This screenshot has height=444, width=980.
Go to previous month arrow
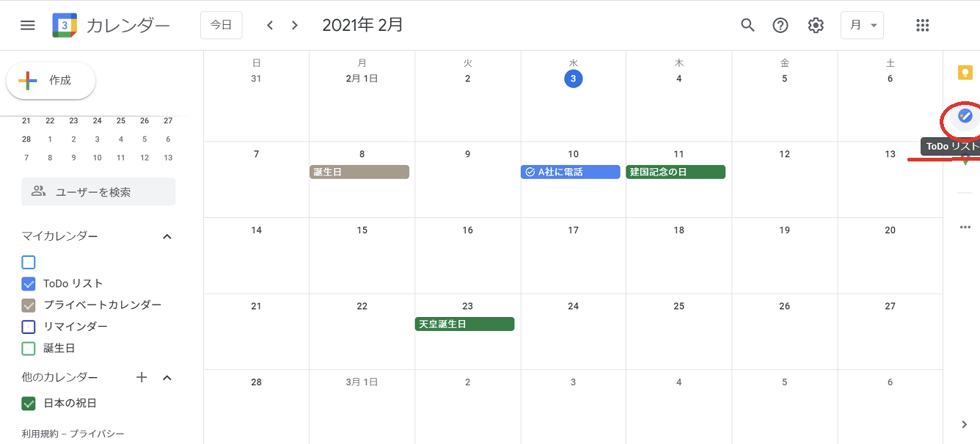click(270, 25)
